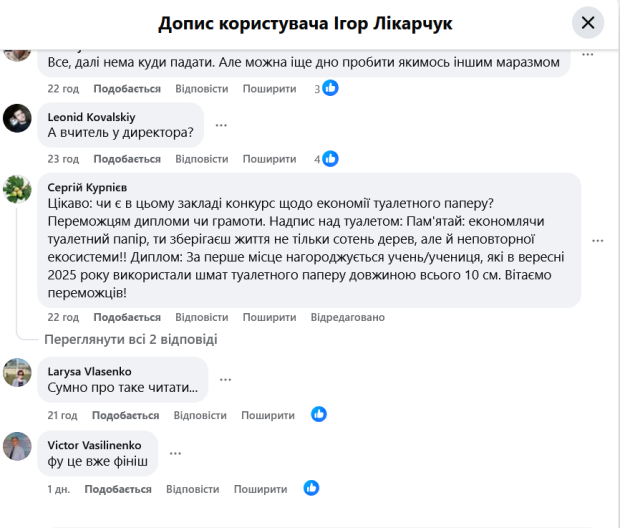
Task: Like Leonid Kovalskiy's comment via Подобається
Action: click(x=127, y=158)
